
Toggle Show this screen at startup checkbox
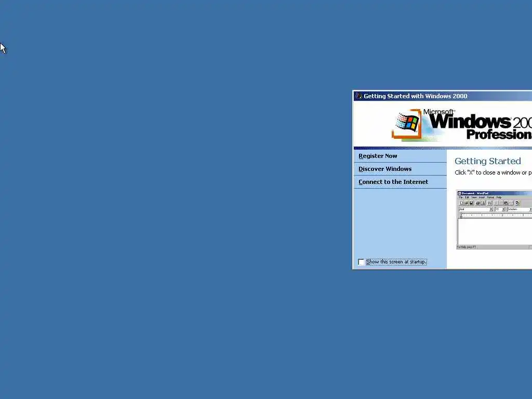(x=361, y=262)
